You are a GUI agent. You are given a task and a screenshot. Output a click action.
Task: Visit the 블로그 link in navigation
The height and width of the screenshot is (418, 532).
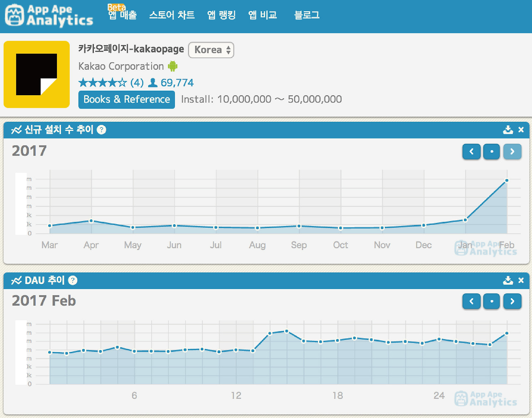307,15
